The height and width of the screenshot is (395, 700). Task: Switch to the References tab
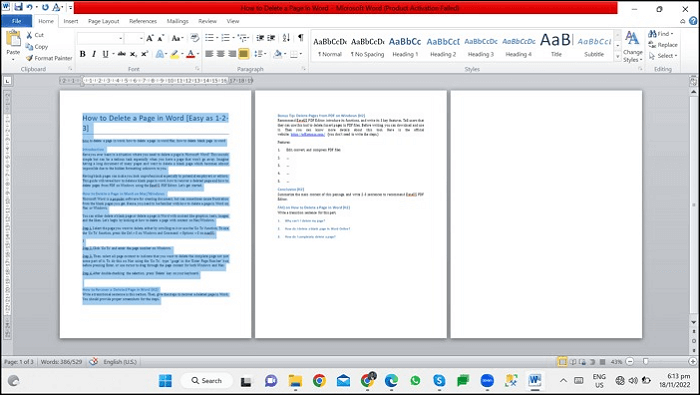[x=143, y=21]
